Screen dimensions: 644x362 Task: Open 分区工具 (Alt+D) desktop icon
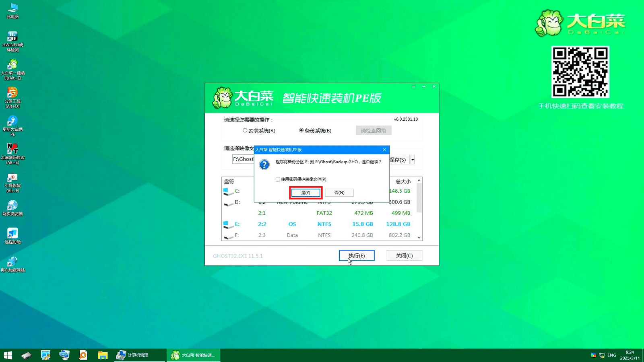(12, 98)
